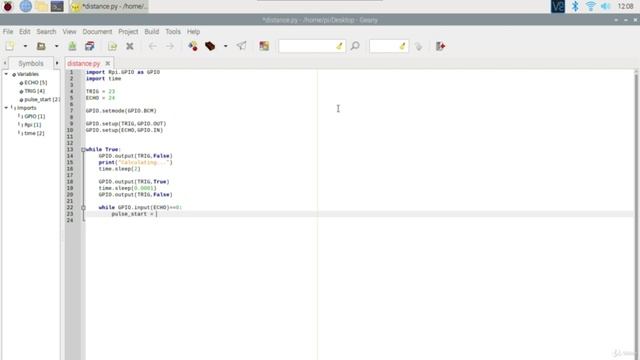Image resolution: width=640 pixels, height=360 pixels.
Task: Launch the web browser globe icon
Action: click(25, 6)
